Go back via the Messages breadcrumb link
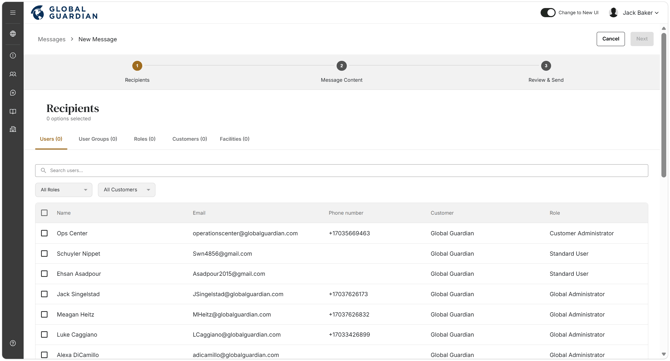Image resolution: width=670 pixels, height=361 pixels. (51, 39)
